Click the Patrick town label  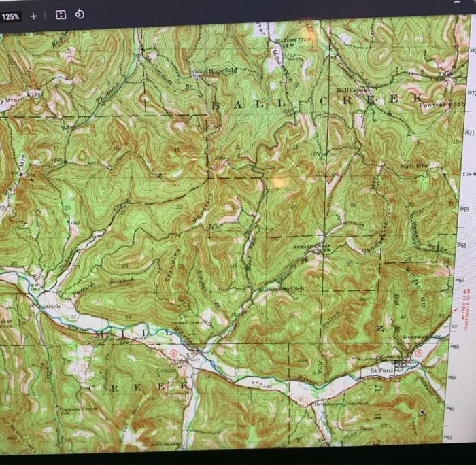(x=50, y=306)
